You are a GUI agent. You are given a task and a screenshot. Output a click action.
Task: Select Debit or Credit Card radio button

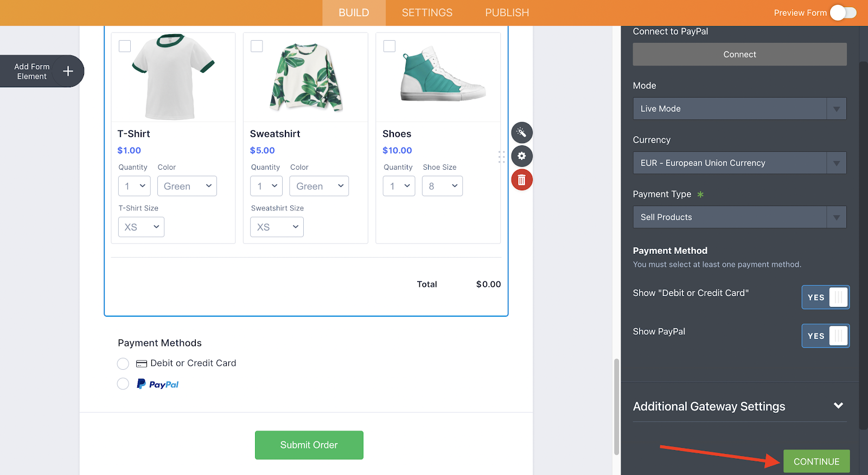pos(123,363)
